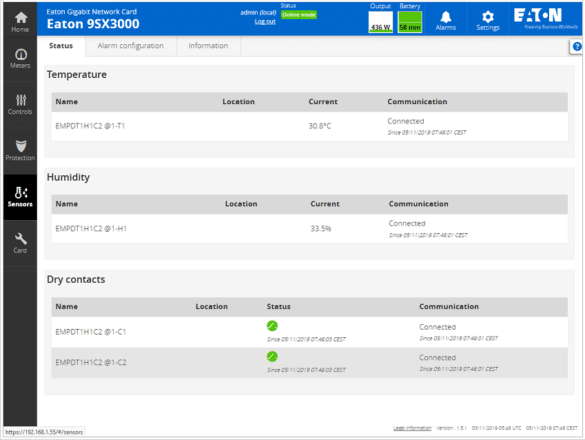The height and width of the screenshot is (440, 585).
Task: Click the green Online mode status badge
Action: pyautogui.click(x=298, y=15)
